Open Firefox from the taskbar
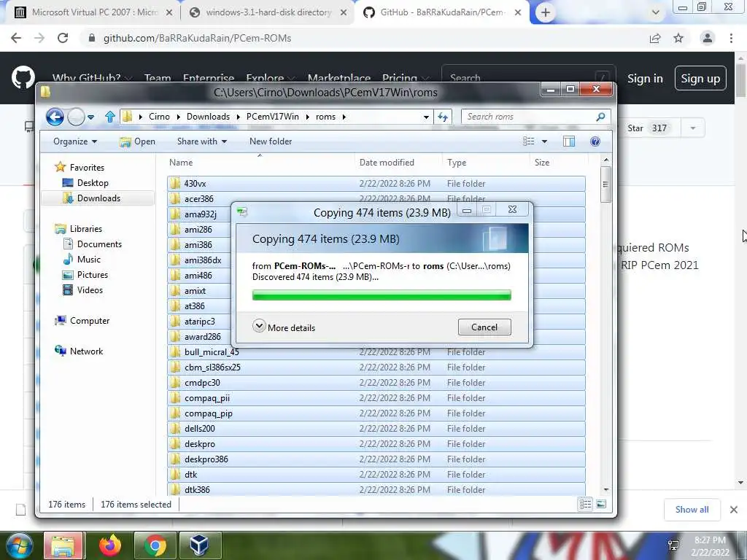This screenshot has height=560, width=747. click(x=111, y=545)
